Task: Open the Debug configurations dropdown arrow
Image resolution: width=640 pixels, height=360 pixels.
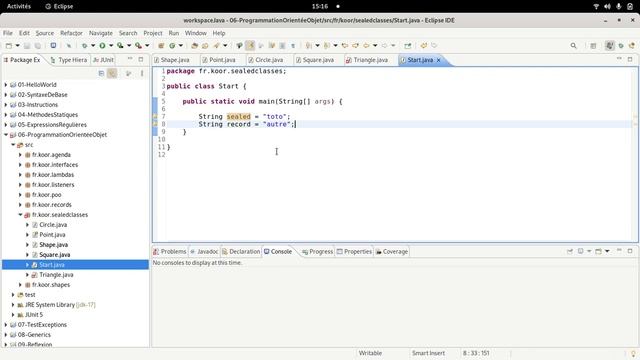Action: tap(93, 46)
